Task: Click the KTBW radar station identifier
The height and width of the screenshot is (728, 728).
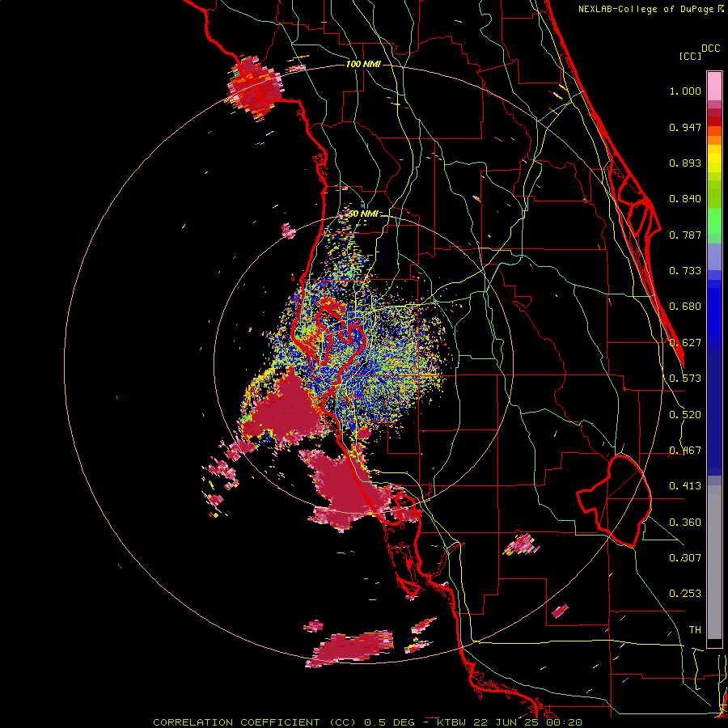Action: pos(453,722)
